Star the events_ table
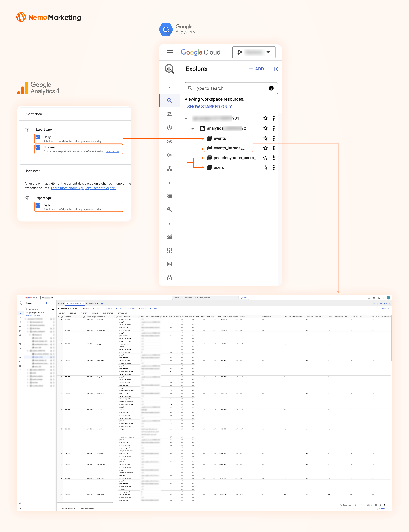Viewport: 409px width, 532px height. click(265, 138)
